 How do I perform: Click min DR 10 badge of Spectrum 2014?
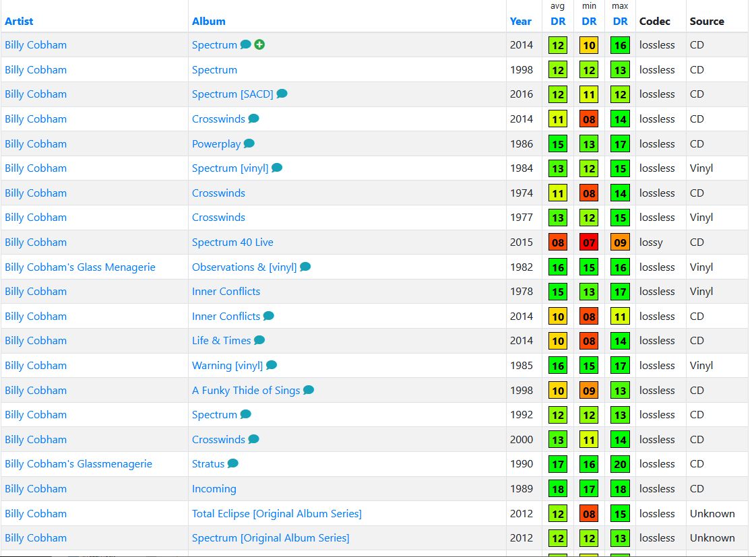click(x=589, y=45)
